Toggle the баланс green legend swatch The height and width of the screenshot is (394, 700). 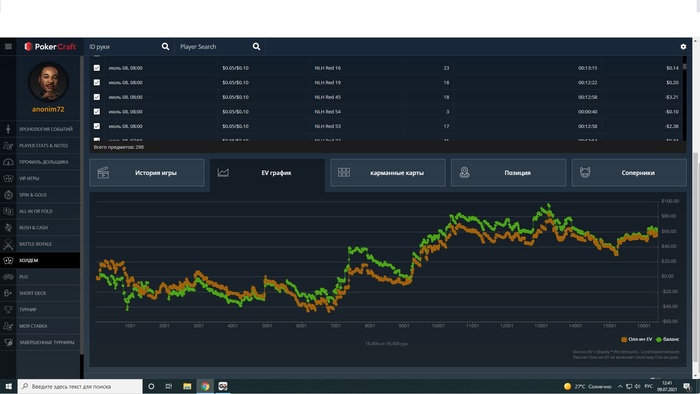[x=659, y=340]
